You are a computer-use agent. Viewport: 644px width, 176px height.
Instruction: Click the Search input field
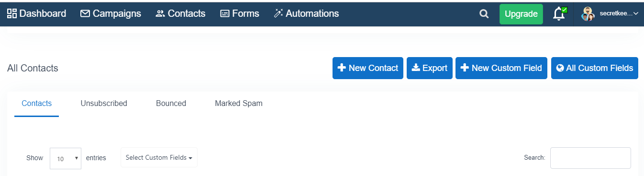click(590, 158)
